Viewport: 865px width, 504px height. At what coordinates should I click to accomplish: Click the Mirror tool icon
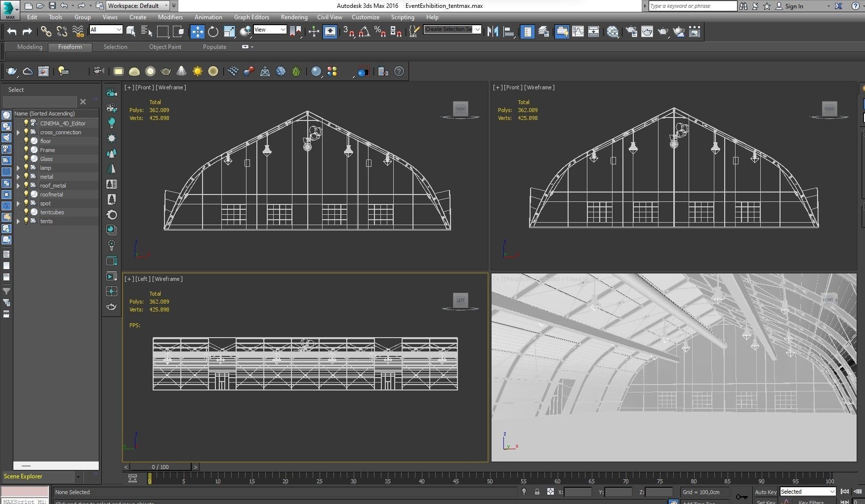tap(493, 32)
